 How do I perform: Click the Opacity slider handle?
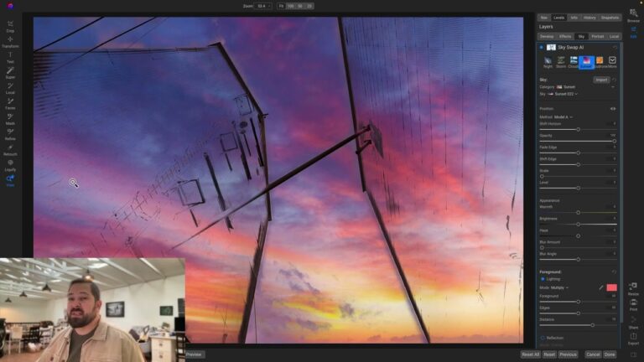[x=614, y=141]
